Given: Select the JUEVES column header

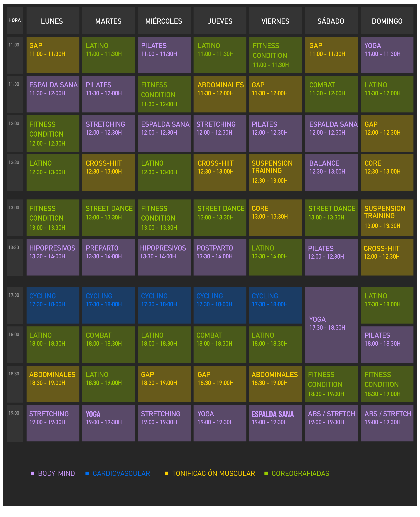Looking at the screenshot, I should click(x=220, y=21).
